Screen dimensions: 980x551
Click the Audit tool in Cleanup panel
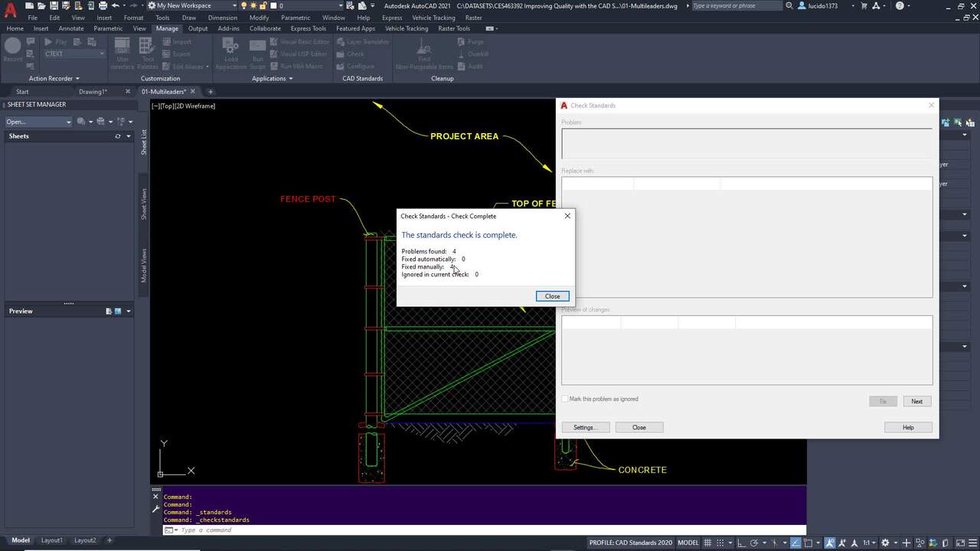(x=469, y=66)
